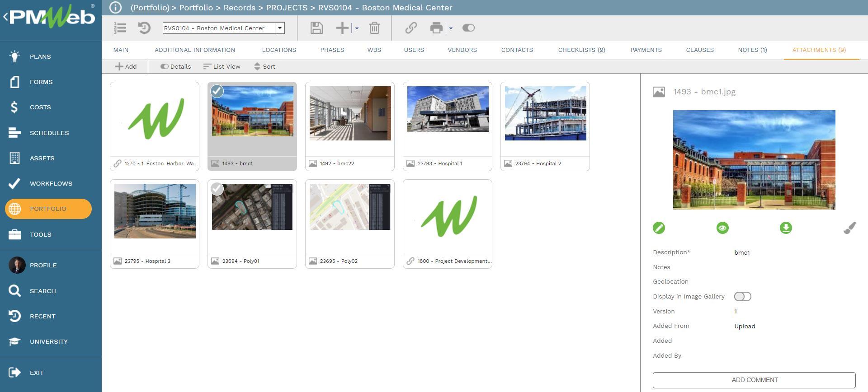Select the Hospital 2 attachment thumbnail
Image resolution: width=868 pixels, height=392 pixels.
click(545, 114)
